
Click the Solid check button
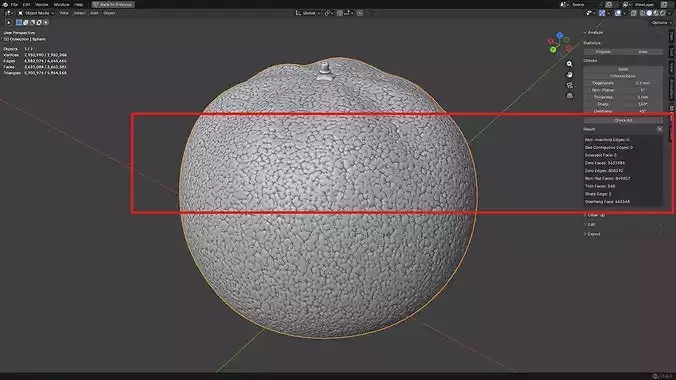623,69
